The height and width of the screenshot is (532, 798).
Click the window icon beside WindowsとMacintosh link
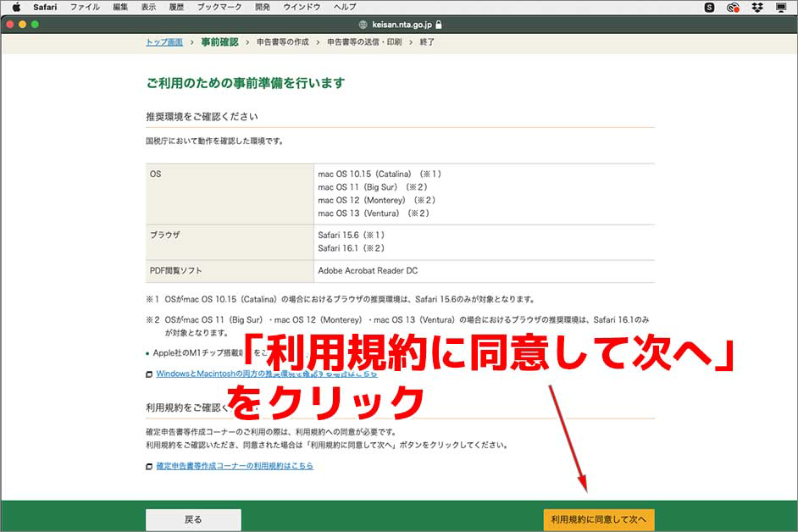[147, 374]
